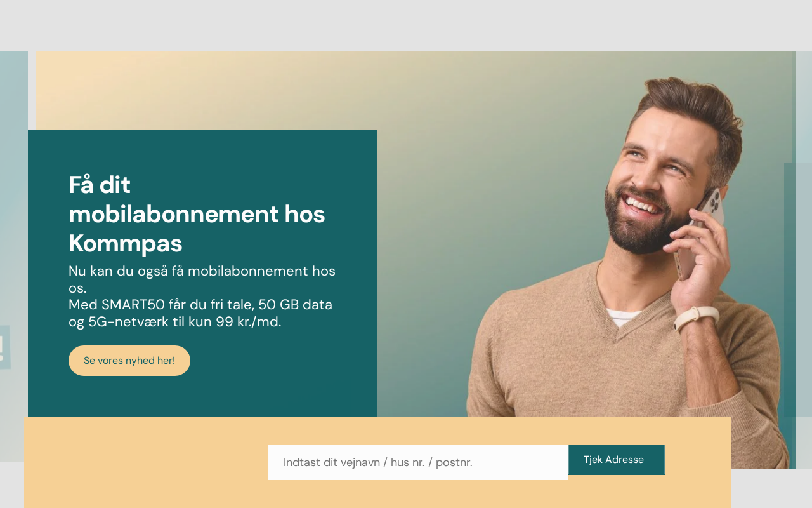Screen dimensions: 812x508
Task: Click the "Med SMART50 får du fri tale" line
Action: 160,305
